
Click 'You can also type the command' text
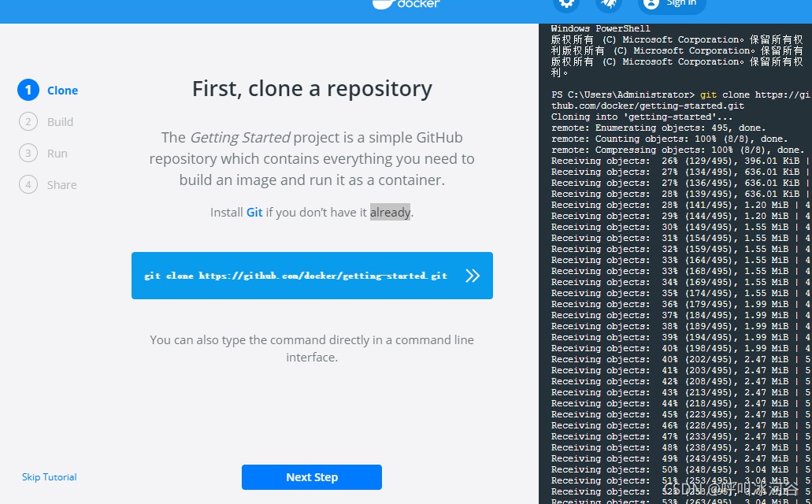point(312,348)
